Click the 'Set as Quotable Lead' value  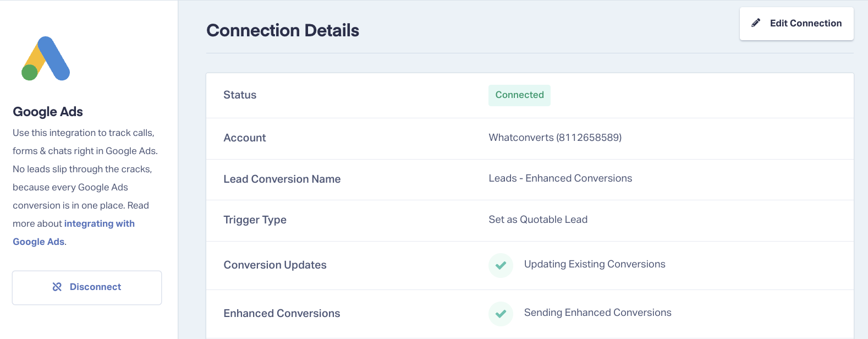point(538,220)
